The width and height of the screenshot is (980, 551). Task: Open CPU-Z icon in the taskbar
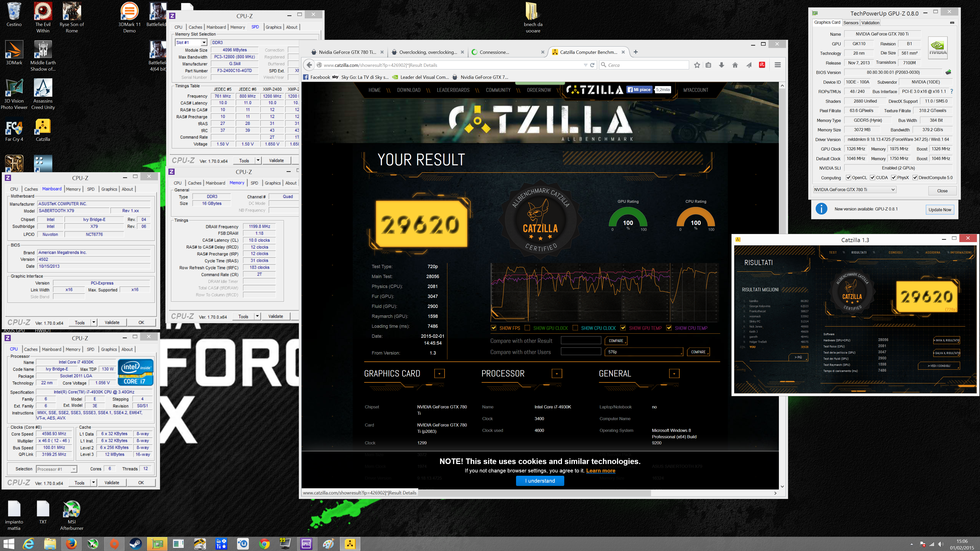pyautogui.click(x=306, y=544)
